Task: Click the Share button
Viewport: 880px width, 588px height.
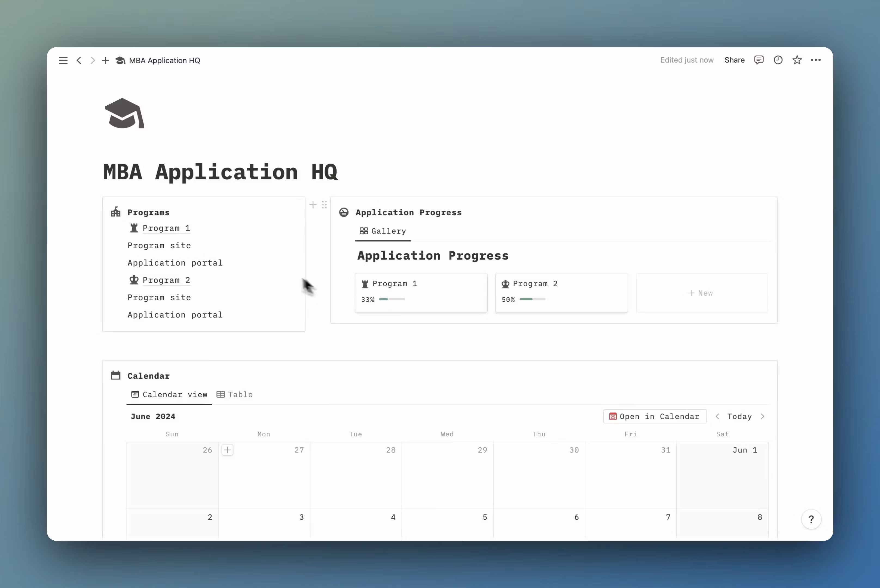Action: pos(734,60)
